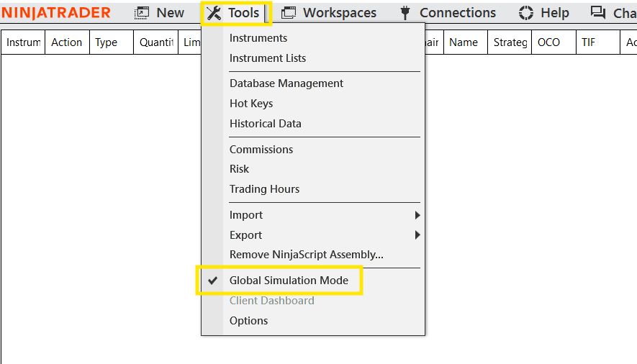The image size is (637, 364).
Task: Click the Connections plug icon
Action: tap(405, 13)
